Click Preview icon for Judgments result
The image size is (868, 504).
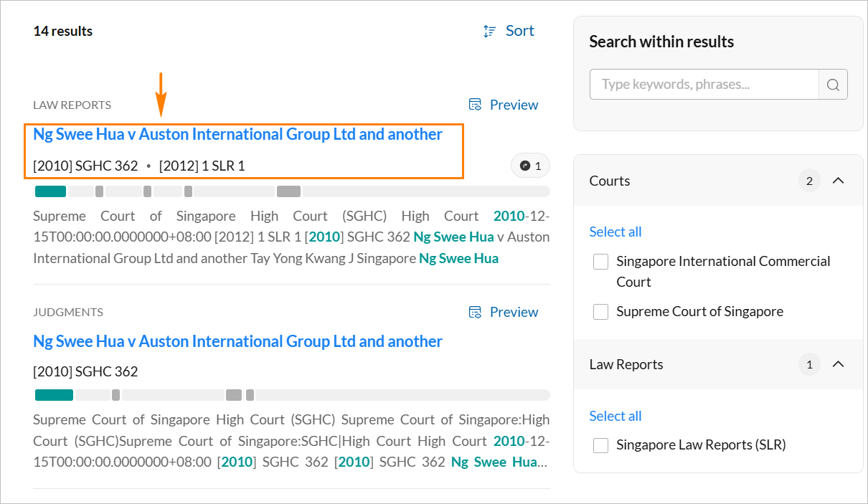point(475,312)
